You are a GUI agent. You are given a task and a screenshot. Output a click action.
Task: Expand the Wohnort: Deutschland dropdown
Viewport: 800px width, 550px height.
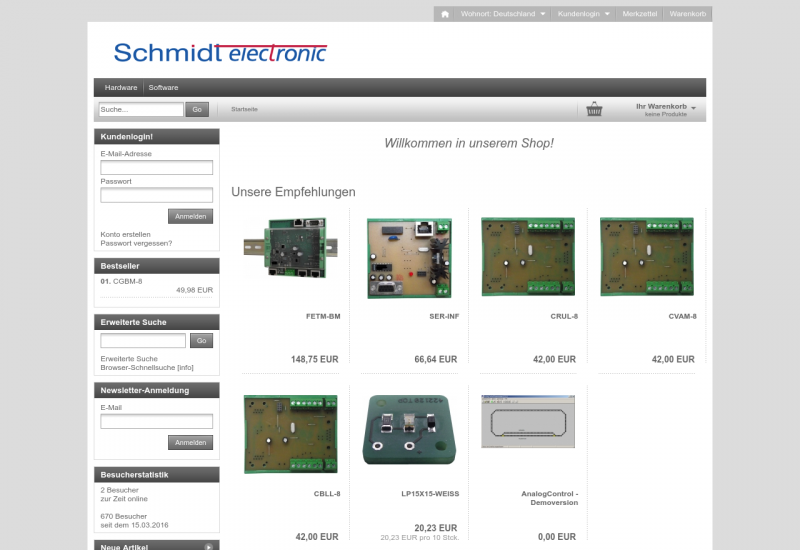pyautogui.click(x=503, y=14)
